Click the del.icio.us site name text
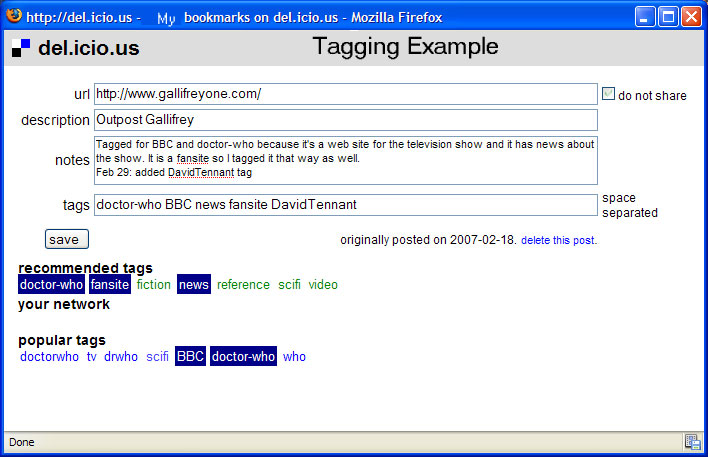 coord(89,48)
